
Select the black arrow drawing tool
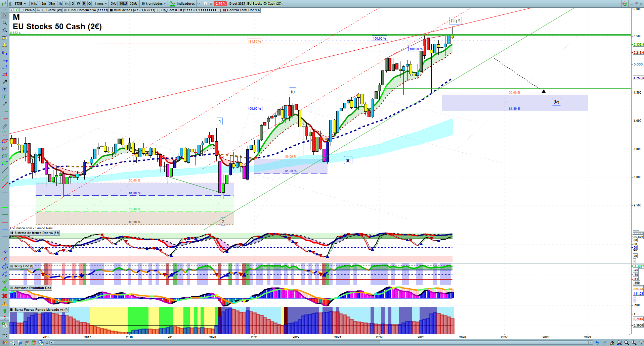(5, 82)
